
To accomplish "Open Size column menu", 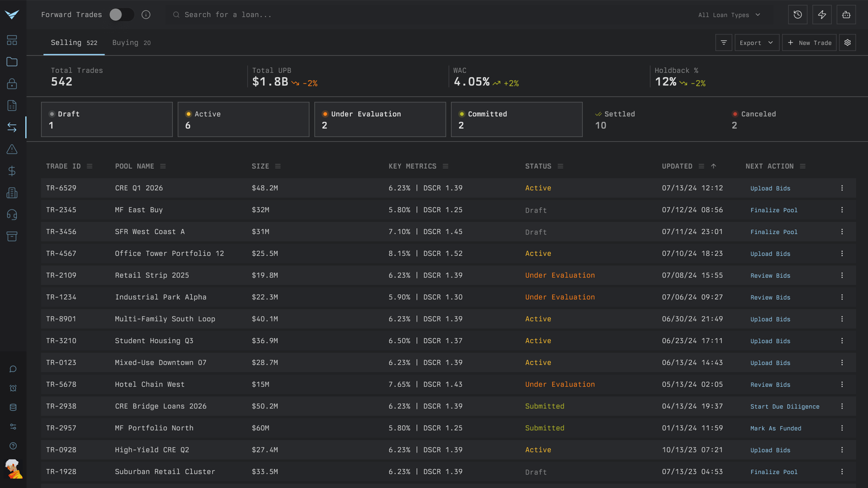I will tap(278, 166).
